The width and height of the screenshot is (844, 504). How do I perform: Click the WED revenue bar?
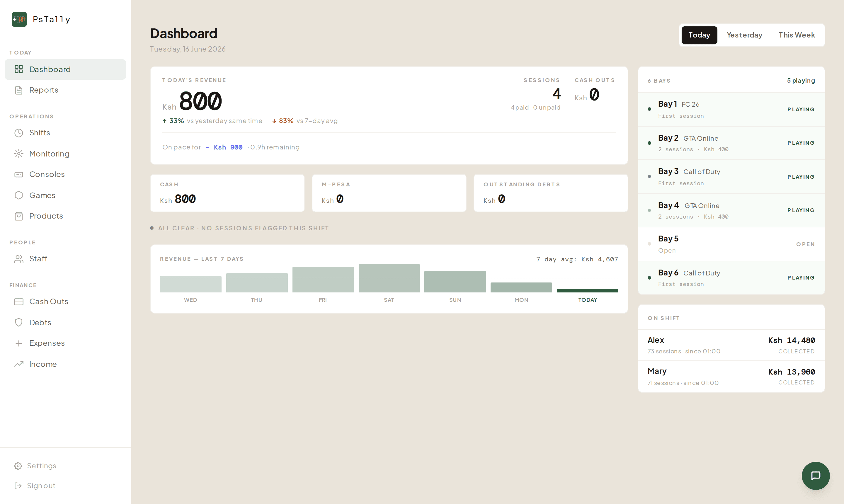pyautogui.click(x=190, y=284)
